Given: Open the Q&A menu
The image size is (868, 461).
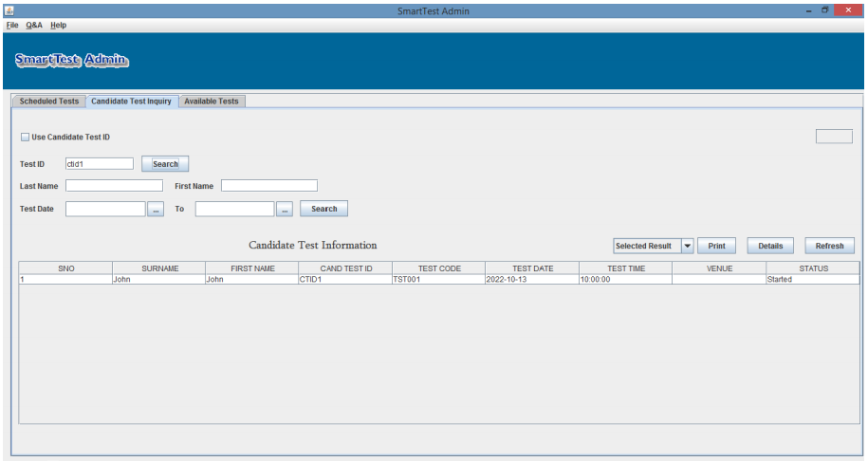Looking at the screenshot, I should tap(34, 25).
